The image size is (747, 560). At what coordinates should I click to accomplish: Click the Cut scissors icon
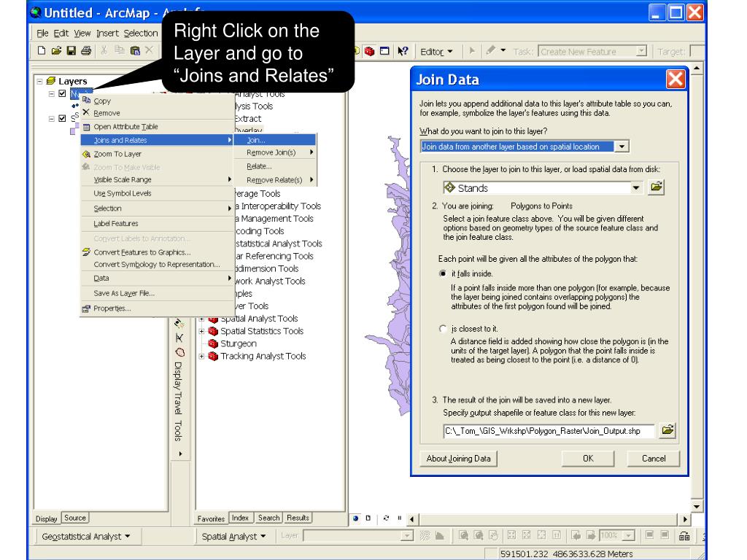tap(104, 50)
